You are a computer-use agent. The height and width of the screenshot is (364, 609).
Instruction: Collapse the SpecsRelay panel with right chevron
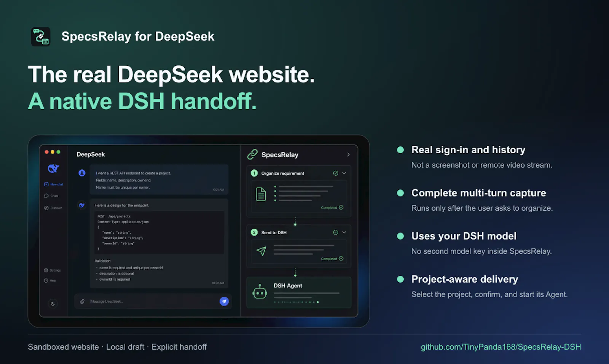348,154
